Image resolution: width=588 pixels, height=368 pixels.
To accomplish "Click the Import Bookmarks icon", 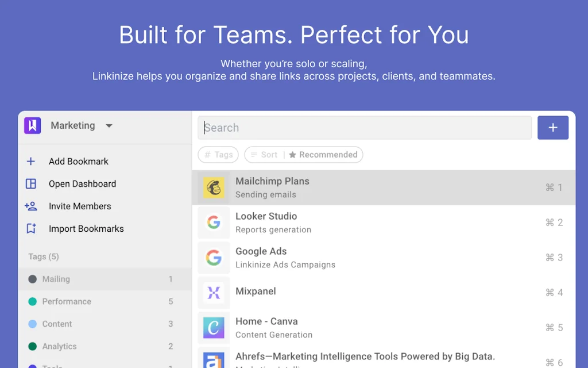I will (x=31, y=228).
